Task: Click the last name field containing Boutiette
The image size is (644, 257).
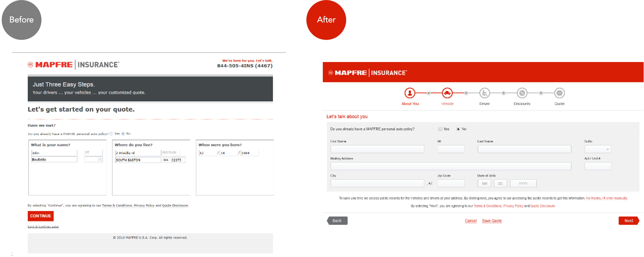Action: click(x=54, y=159)
